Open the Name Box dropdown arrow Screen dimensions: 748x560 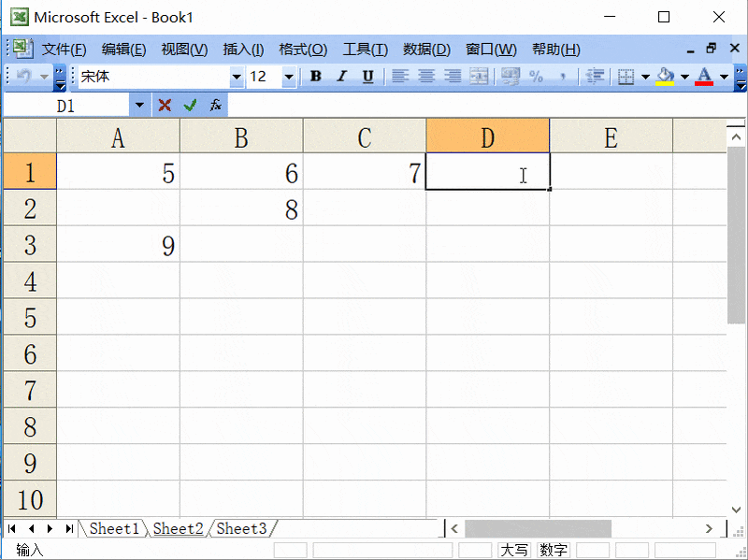tap(140, 105)
